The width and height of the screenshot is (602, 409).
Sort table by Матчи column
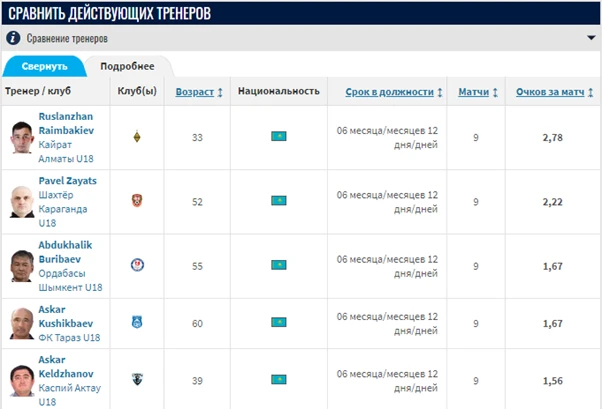476,92
